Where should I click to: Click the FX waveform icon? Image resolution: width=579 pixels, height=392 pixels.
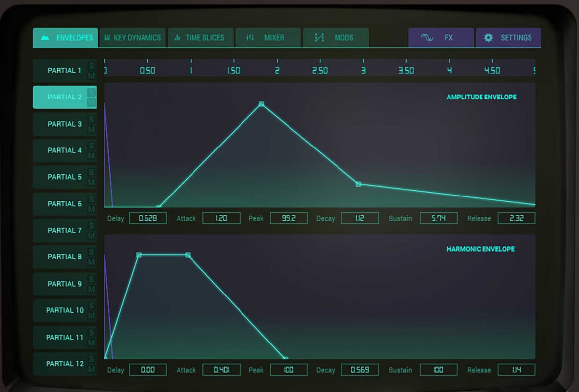[x=427, y=37]
